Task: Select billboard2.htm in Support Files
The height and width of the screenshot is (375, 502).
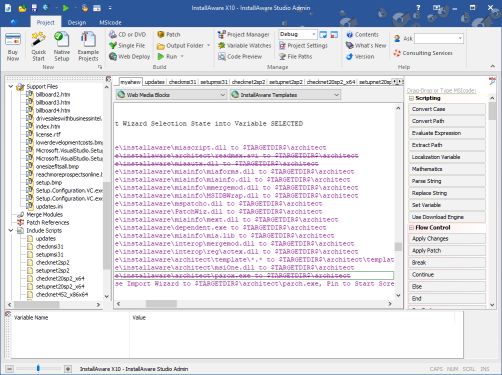Action: 53,94
